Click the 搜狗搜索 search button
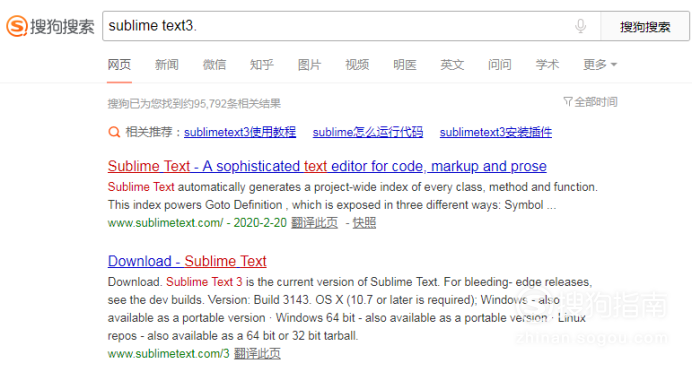 (645, 26)
